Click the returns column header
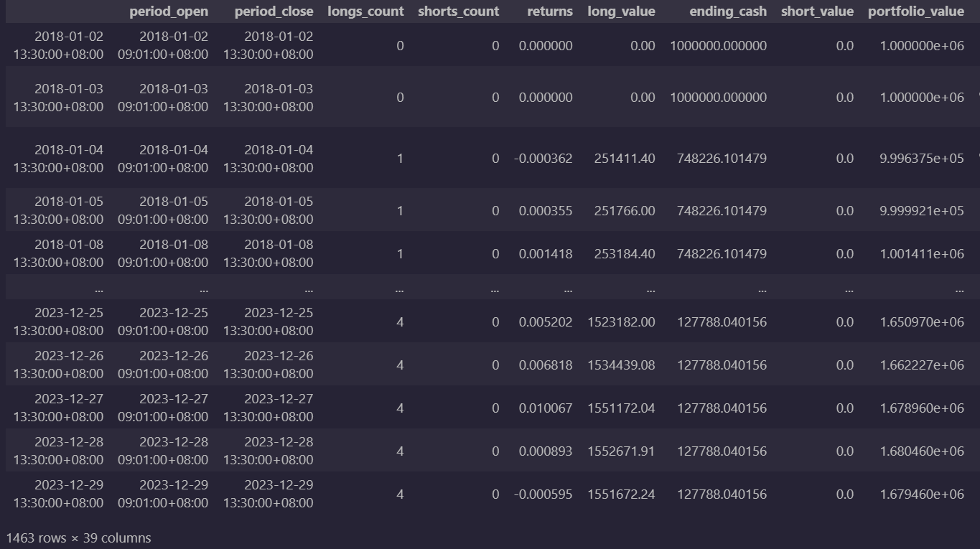The image size is (980, 549). coord(549,11)
